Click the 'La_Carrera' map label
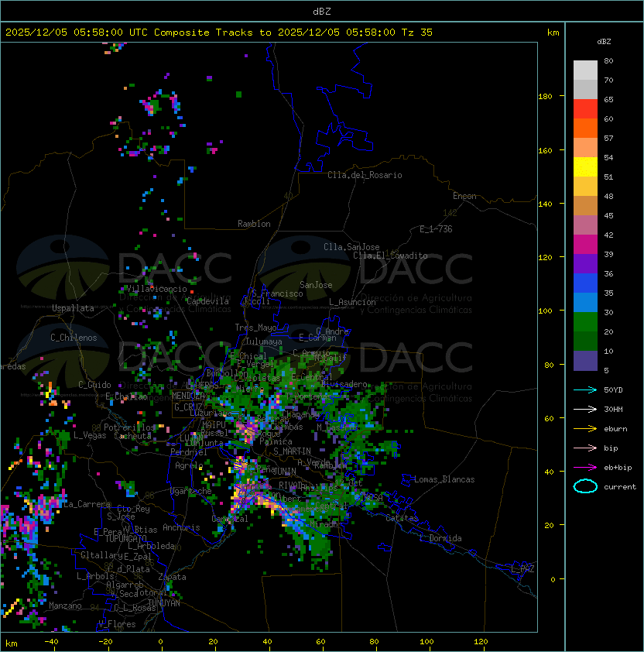Viewport: 644px width, 652px height. [x=87, y=504]
